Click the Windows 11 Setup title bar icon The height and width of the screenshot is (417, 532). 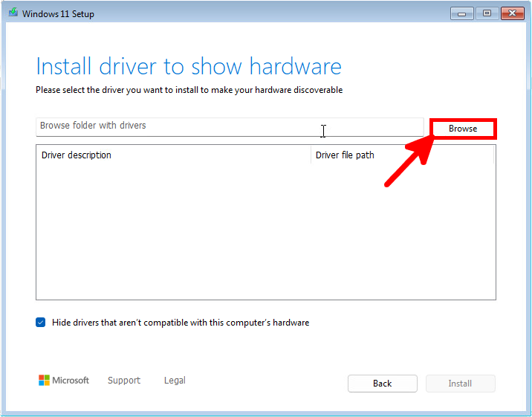click(x=13, y=13)
